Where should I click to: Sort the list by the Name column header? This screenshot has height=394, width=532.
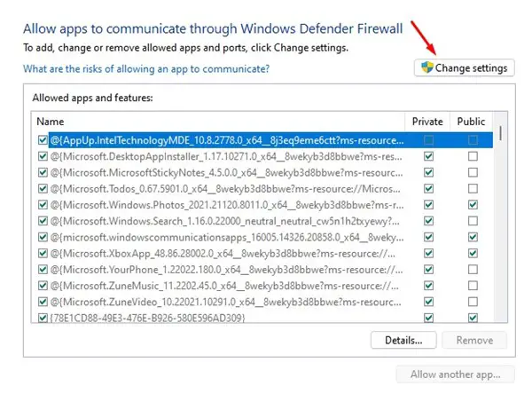point(51,122)
